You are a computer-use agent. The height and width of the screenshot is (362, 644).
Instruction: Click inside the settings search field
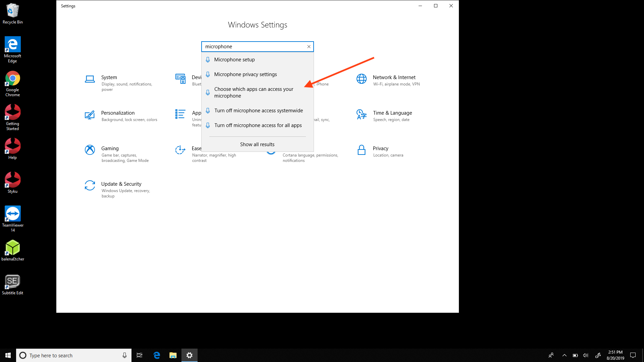click(253, 47)
